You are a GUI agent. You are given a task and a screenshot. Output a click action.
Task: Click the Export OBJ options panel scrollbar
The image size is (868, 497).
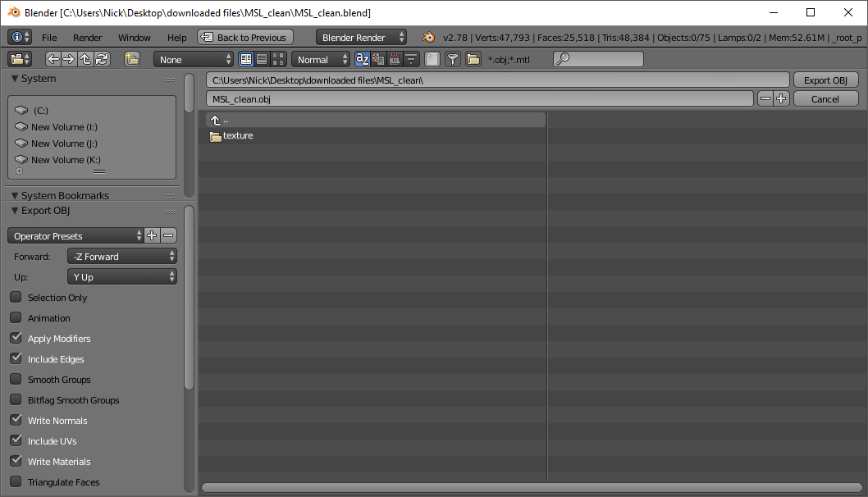(x=189, y=298)
